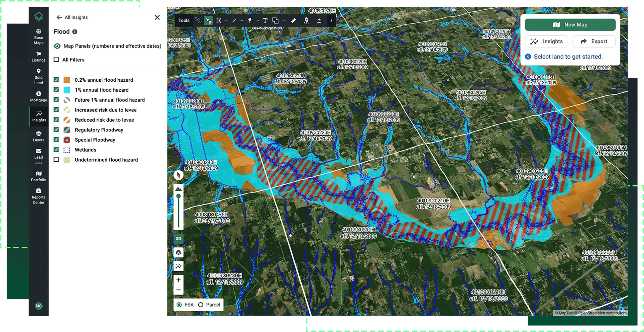The image size is (644, 332).
Task: Click the 1% flood hazard cyan swatch
Action: (67, 90)
